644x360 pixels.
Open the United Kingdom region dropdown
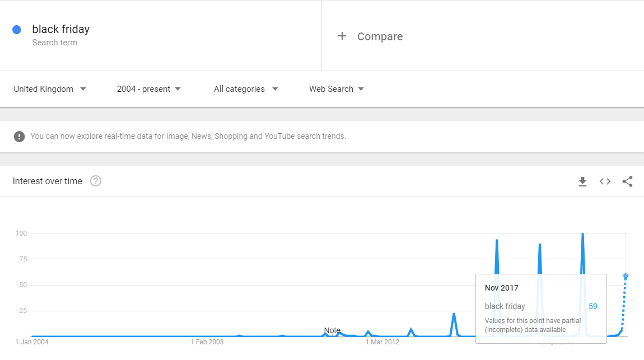(x=50, y=89)
